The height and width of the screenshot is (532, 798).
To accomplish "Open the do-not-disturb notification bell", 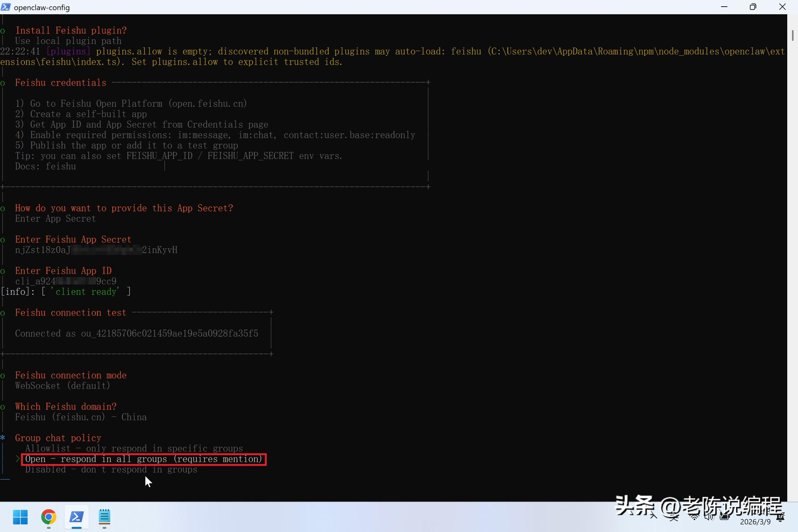I will [x=781, y=517].
